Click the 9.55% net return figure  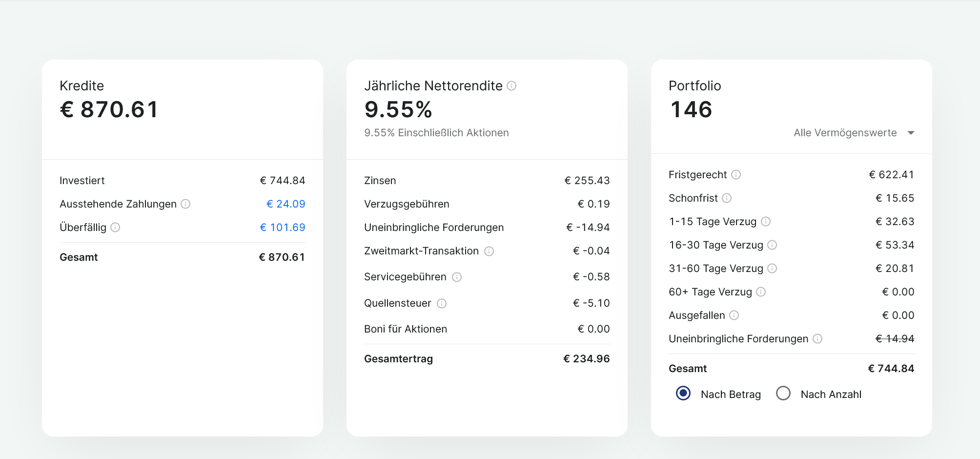[398, 109]
